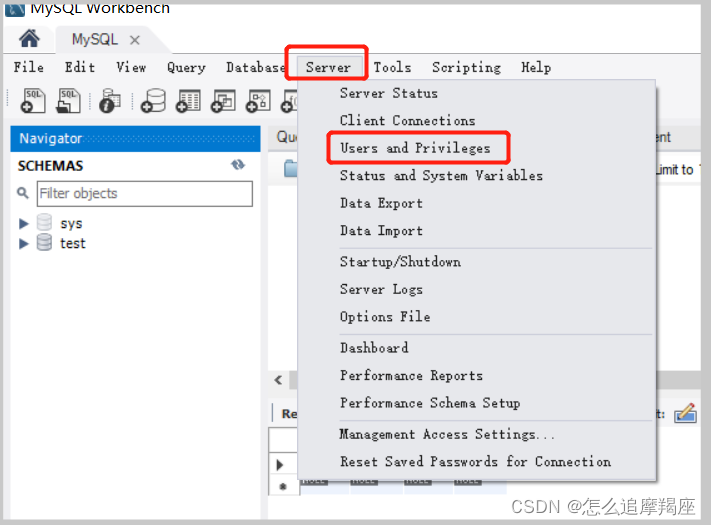Viewport: 711px width, 525px height.
Task: Create a new SQL tab icon
Action: (x=33, y=100)
